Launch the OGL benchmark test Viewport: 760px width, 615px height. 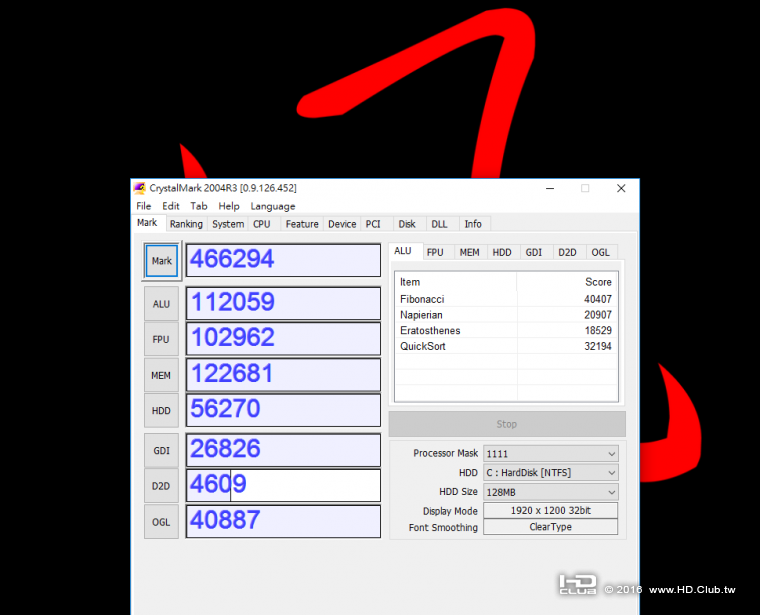[x=161, y=522]
